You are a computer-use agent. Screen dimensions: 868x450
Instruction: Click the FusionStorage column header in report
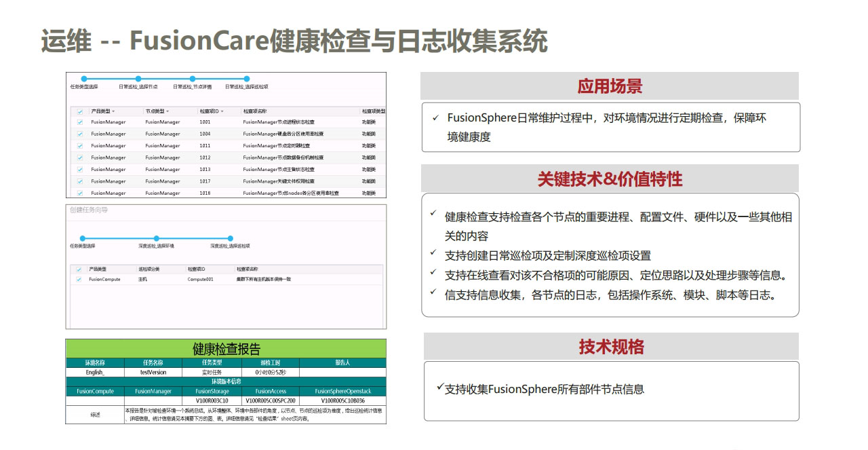pos(212,391)
